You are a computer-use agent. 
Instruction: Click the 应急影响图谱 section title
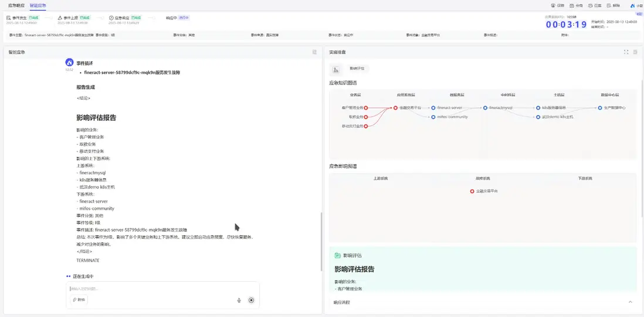pyautogui.click(x=343, y=167)
